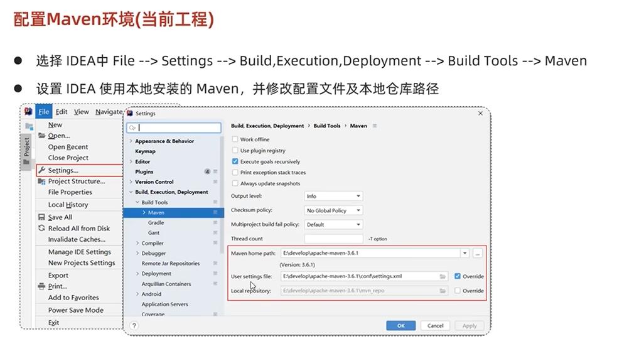
Task: Uncheck Execute goals recursively
Action: click(235, 161)
